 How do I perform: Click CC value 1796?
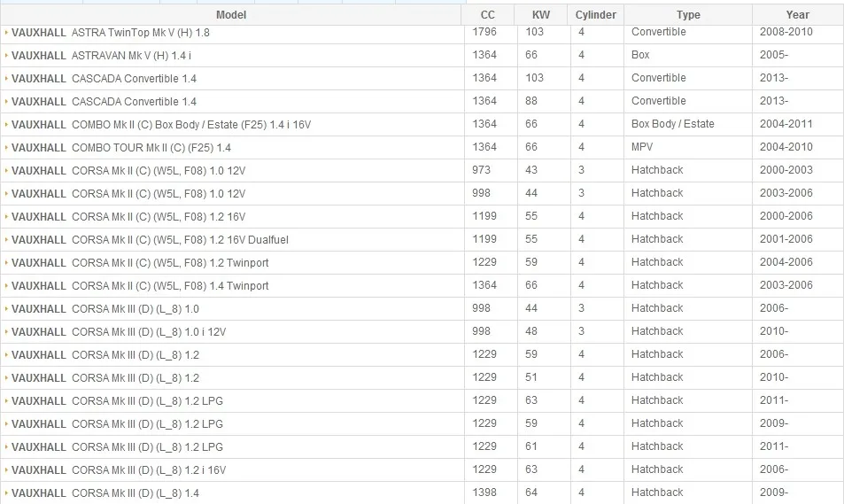click(484, 32)
